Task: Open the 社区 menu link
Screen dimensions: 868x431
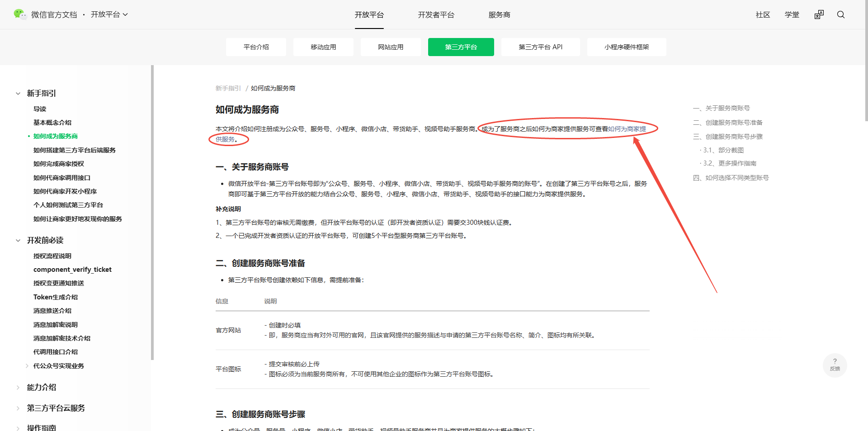Action: click(763, 15)
